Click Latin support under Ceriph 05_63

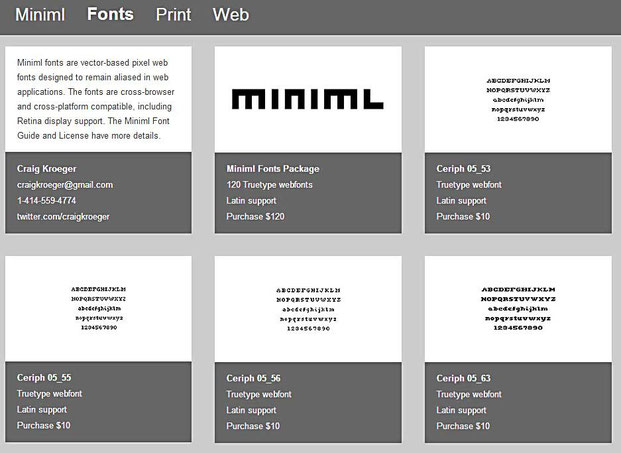[461, 410]
